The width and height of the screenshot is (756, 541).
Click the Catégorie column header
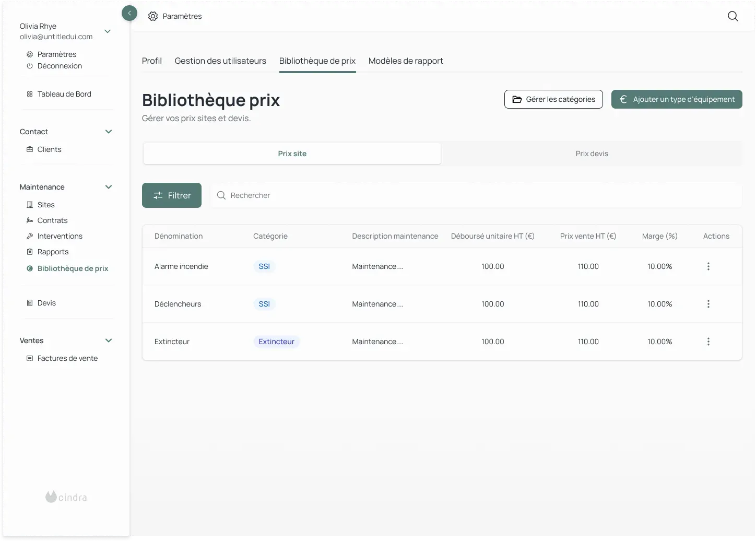(270, 236)
